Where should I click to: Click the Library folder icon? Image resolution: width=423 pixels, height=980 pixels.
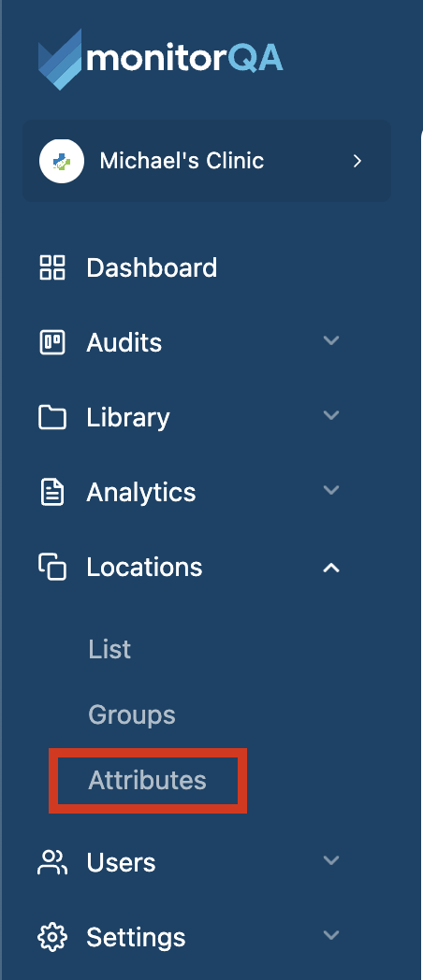pyautogui.click(x=52, y=417)
